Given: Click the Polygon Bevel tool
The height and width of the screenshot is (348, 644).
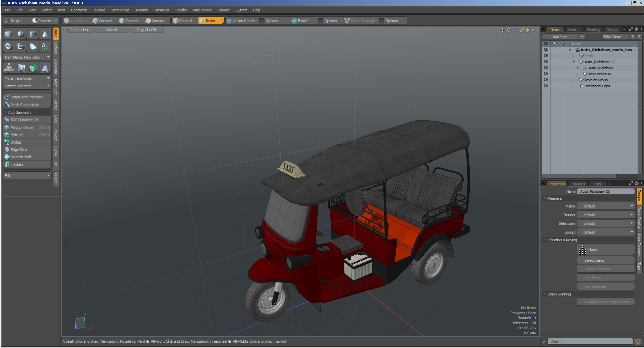Looking at the screenshot, I should pyautogui.click(x=27, y=127).
